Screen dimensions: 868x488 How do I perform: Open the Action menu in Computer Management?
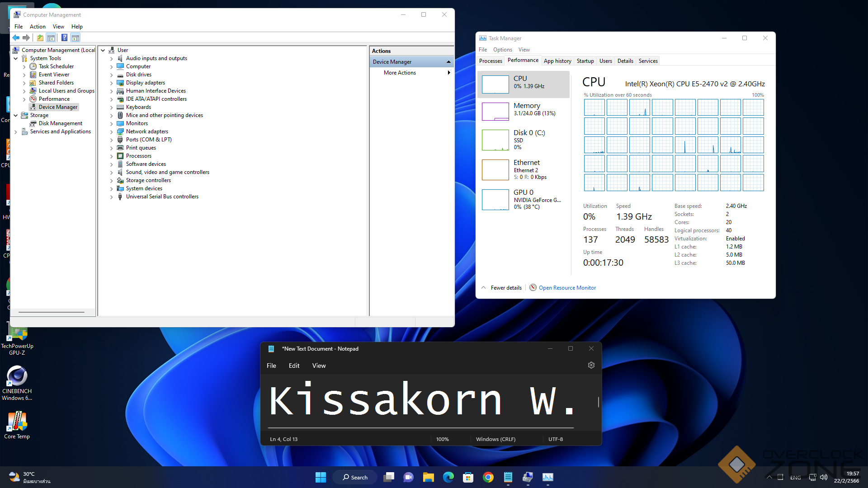point(38,27)
